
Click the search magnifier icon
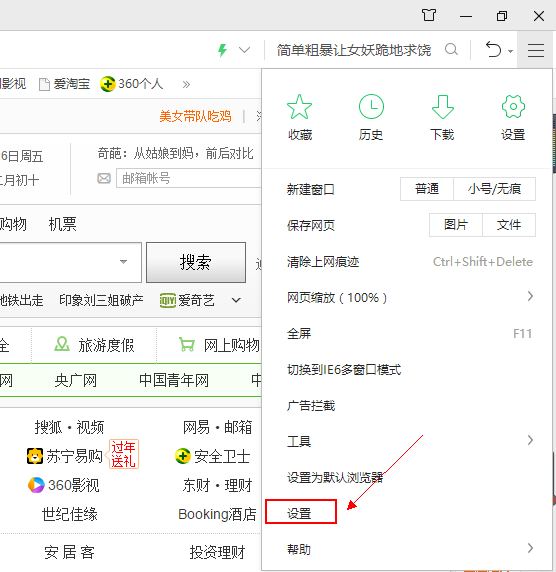(451, 49)
